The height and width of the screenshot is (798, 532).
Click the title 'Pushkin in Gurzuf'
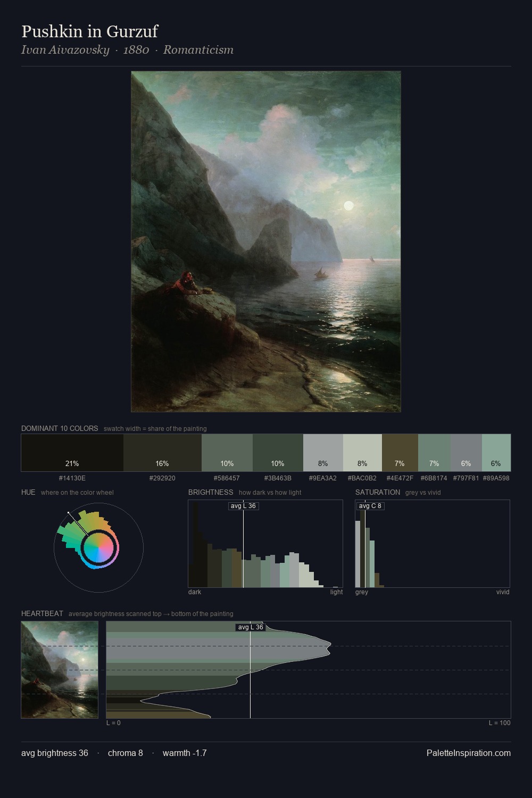[89, 31]
